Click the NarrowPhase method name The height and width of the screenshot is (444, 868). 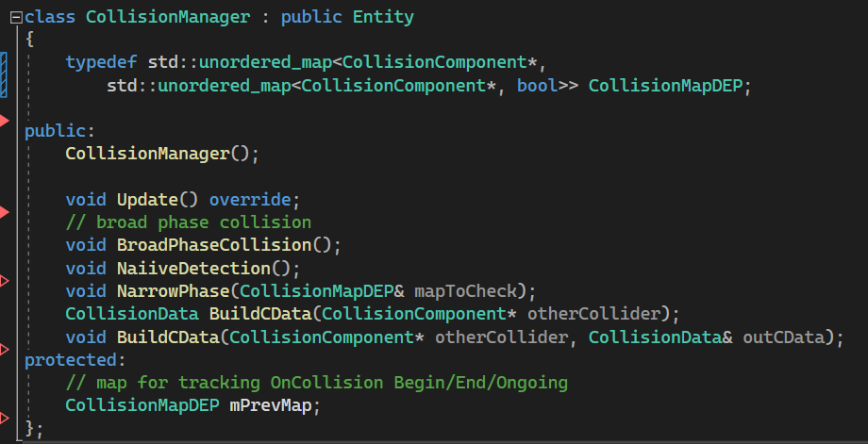tap(173, 291)
